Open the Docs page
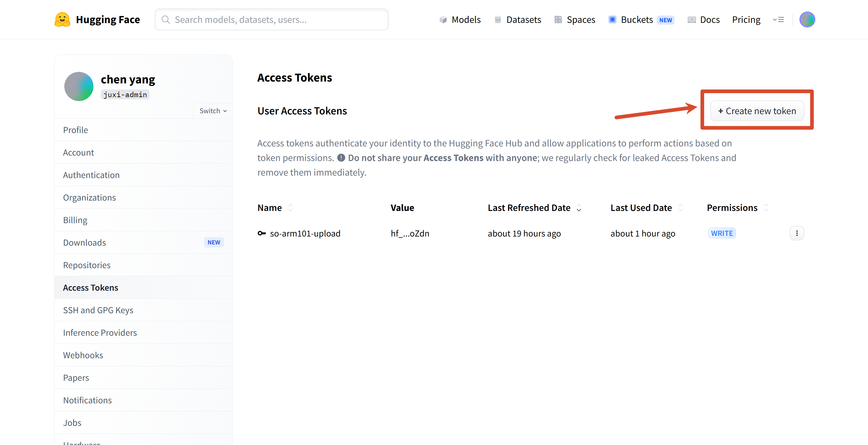Viewport: 868px width, 445px height. 703,19
